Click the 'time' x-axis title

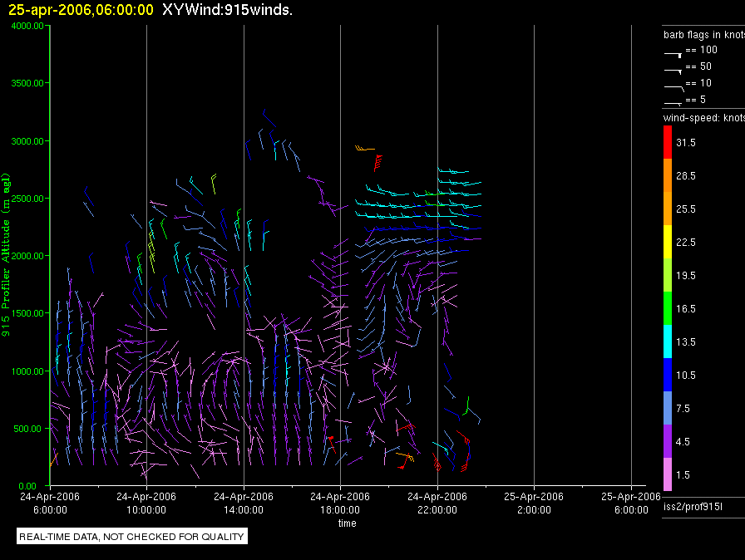tap(348, 523)
